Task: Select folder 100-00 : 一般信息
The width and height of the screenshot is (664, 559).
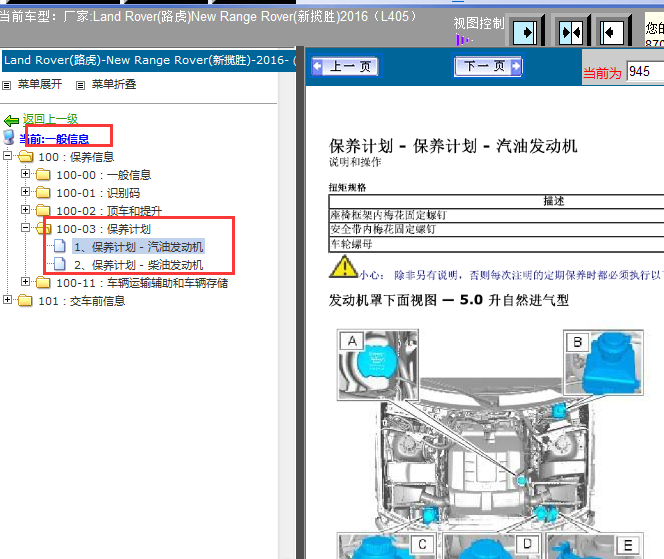Action: (104, 175)
